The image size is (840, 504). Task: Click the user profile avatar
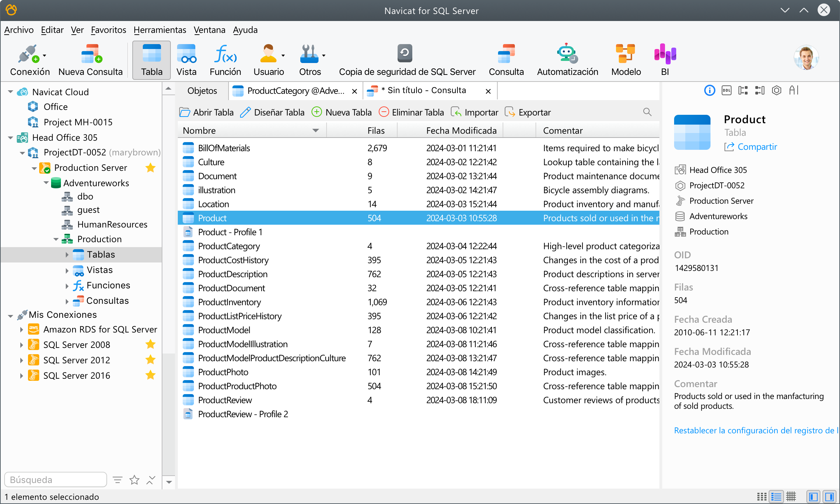806,58
